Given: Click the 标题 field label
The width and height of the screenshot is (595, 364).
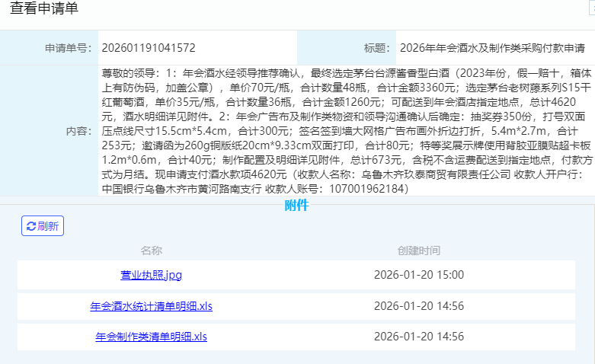Looking at the screenshot, I should pyautogui.click(x=377, y=48).
